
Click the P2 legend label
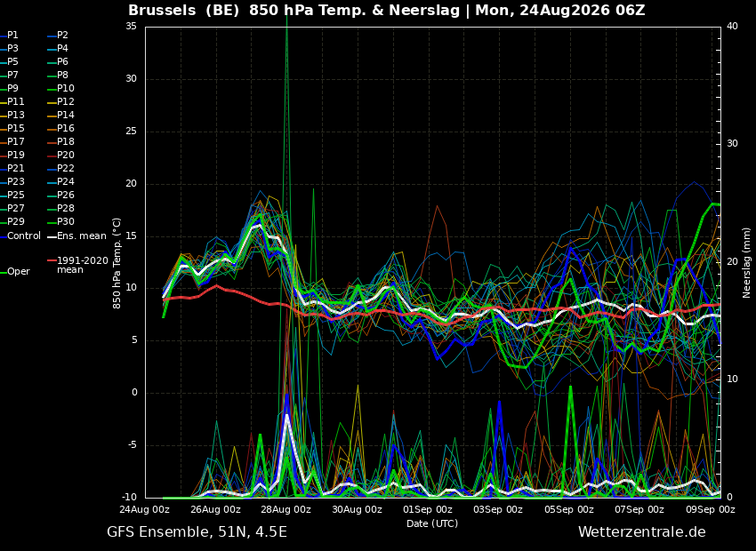click(62, 36)
